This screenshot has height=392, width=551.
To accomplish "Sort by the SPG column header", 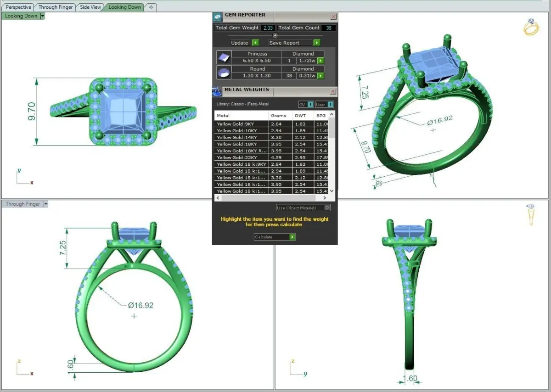I will [x=321, y=116].
